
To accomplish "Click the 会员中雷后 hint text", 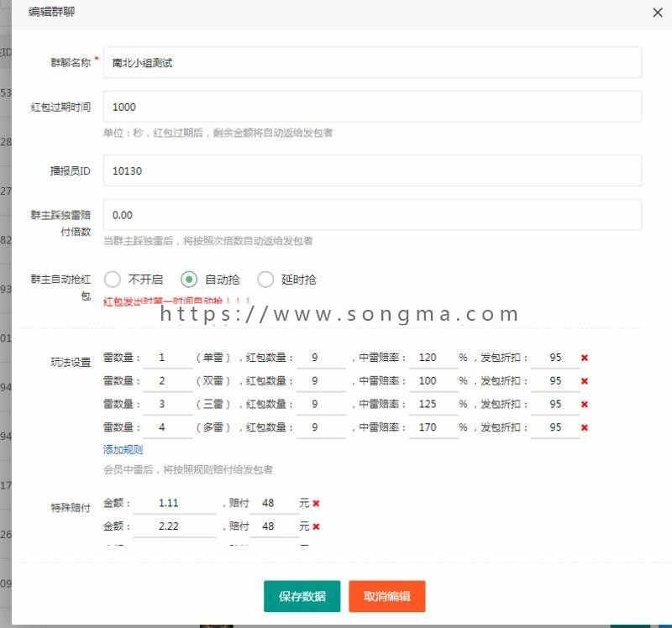I will (187, 470).
